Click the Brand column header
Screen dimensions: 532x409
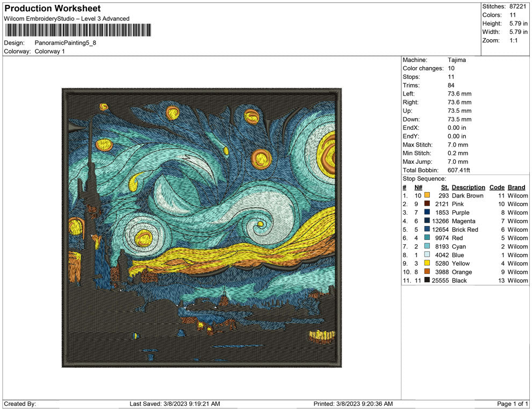(x=516, y=187)
